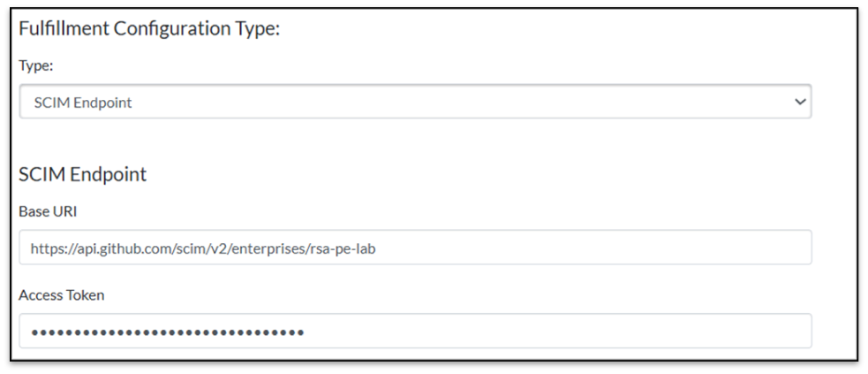Click the selected "SCIM Endpoint" value in the dropdown
This screenshot has width=868, height=374.
[83, 103]
